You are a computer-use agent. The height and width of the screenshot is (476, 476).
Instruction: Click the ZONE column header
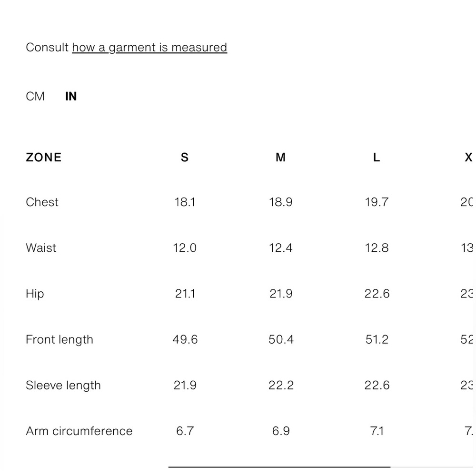pos(44,158)
